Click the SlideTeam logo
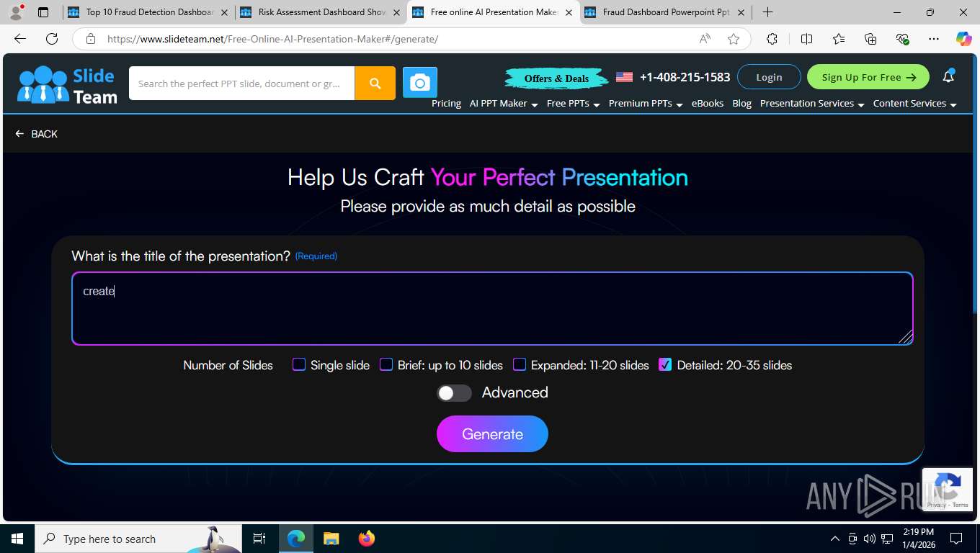 point(67,85)
